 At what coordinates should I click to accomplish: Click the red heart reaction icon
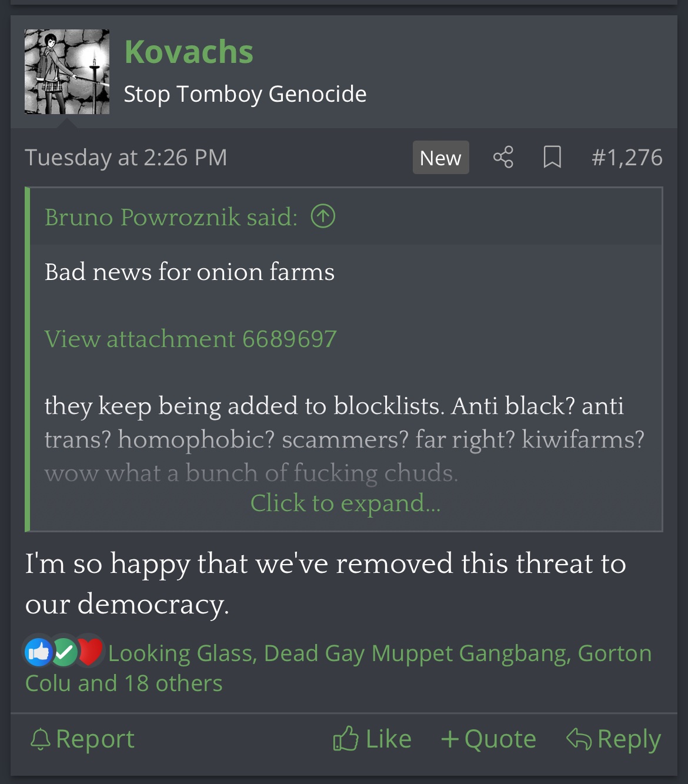(90, 652)
